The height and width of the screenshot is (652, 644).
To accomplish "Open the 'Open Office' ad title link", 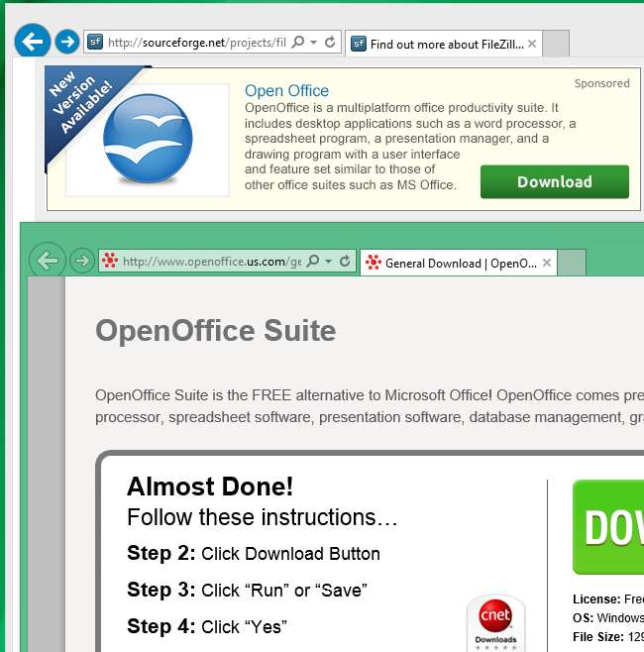I will 286,90.
